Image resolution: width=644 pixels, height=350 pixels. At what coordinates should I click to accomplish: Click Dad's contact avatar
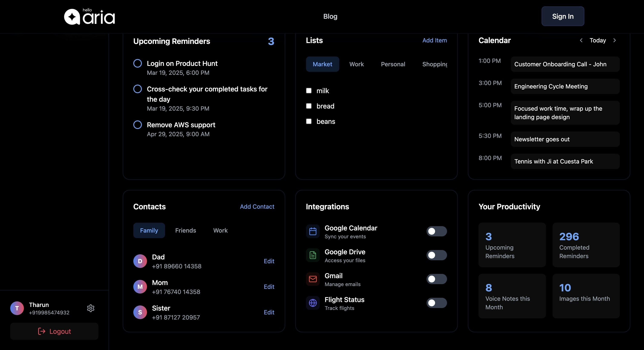[x=140, y=261]
